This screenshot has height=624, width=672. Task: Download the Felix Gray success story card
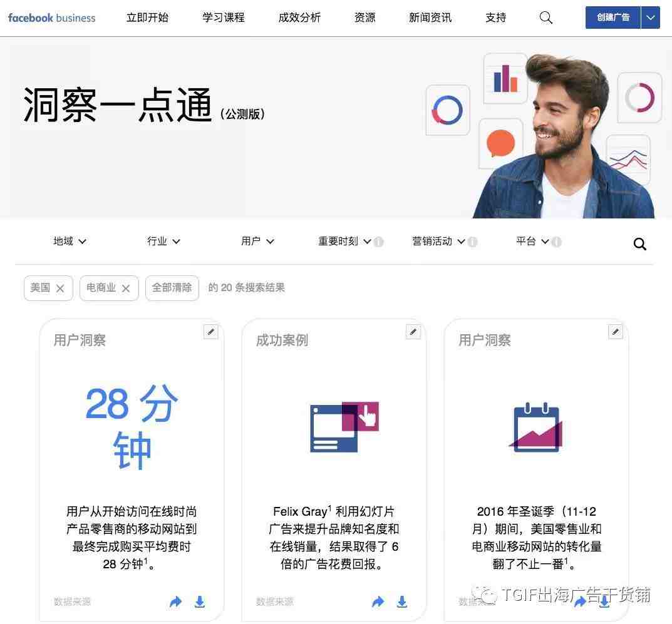(402, 601)
